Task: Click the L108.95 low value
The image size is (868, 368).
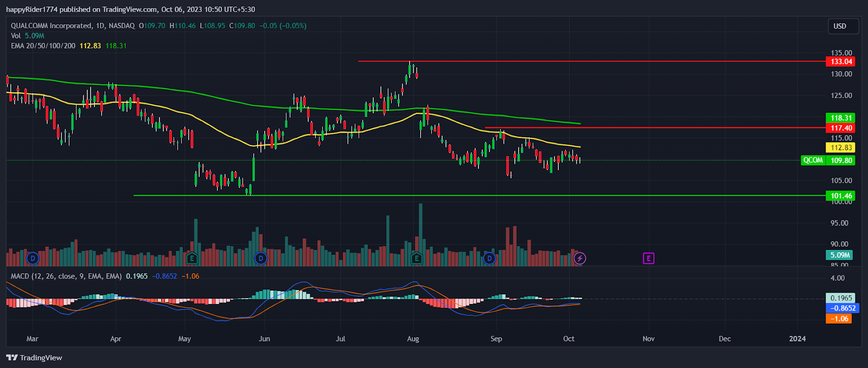Action: (x=213, y=25)
